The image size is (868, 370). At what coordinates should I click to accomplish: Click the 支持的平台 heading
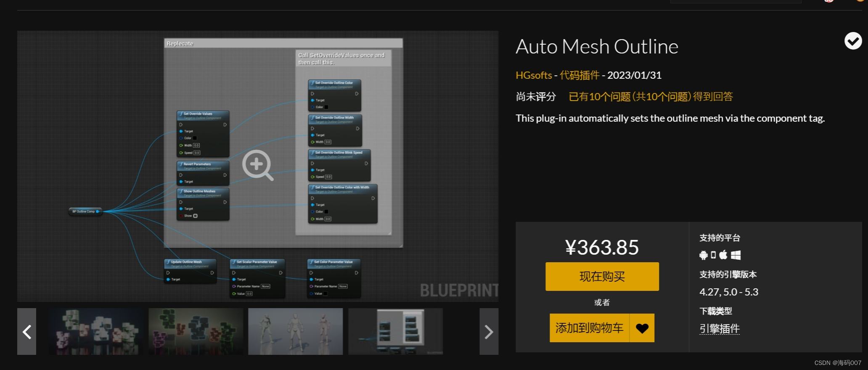click(720, 238)
